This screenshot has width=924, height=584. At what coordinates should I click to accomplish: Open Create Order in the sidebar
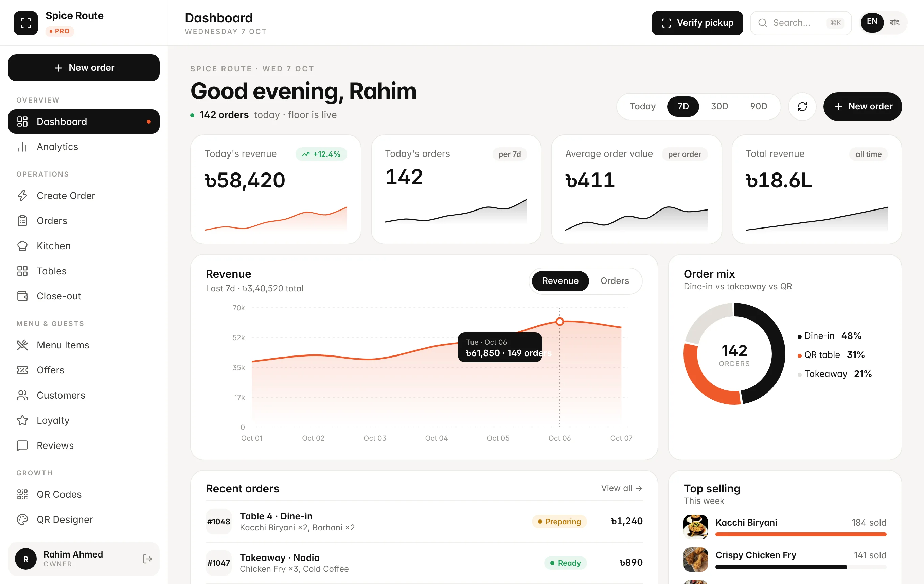click(84, 196)
